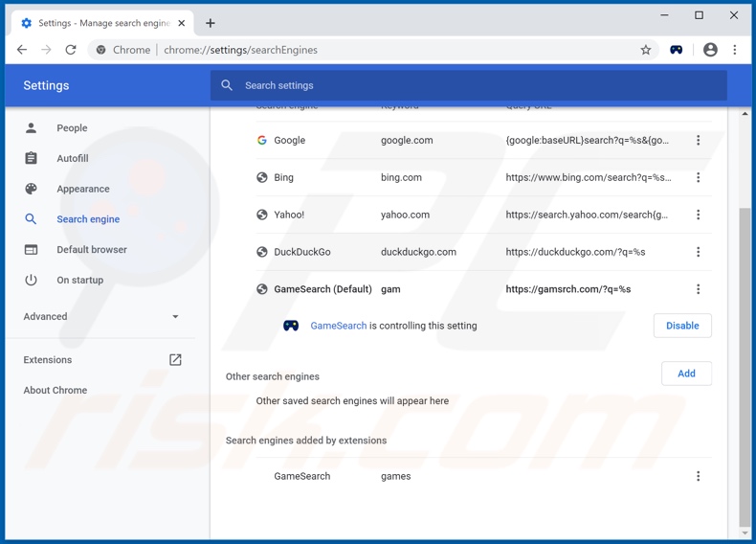Open more actions for Bing row
This screenshot has width=756, height=544.
(x=699, y=177)
